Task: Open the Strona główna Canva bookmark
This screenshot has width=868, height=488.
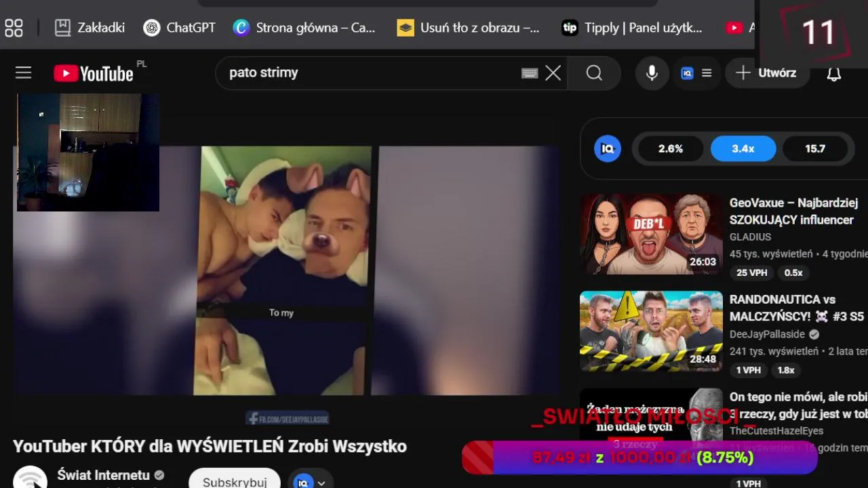Action: (x=304, y=28)
